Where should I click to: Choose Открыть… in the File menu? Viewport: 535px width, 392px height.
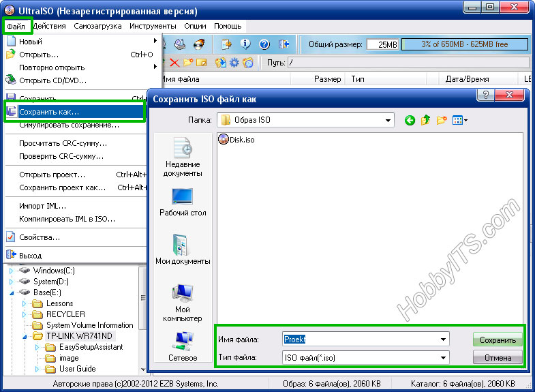80,55
